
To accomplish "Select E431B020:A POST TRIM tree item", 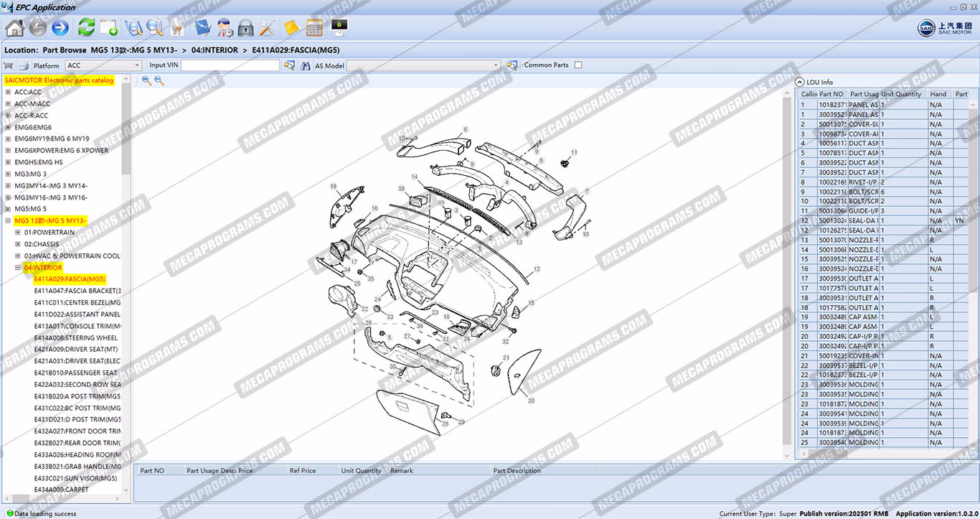I will point(77,396).
